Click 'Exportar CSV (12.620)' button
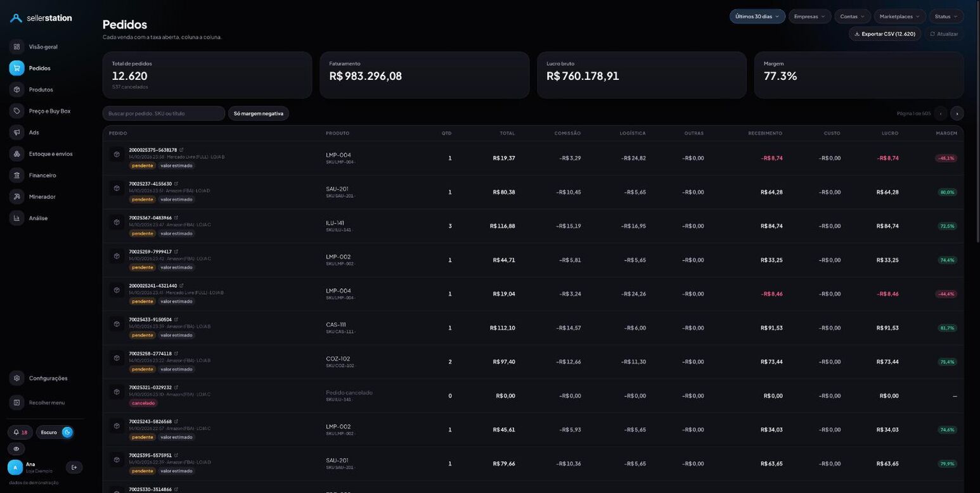This screenshot has width=980, height=493. click(885, 34)
